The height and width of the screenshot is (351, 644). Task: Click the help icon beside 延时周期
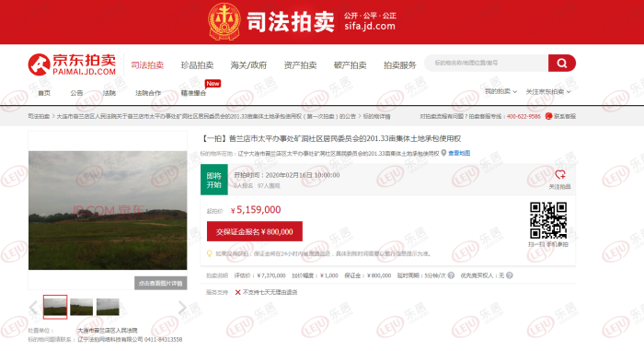(x=451, y=275)
